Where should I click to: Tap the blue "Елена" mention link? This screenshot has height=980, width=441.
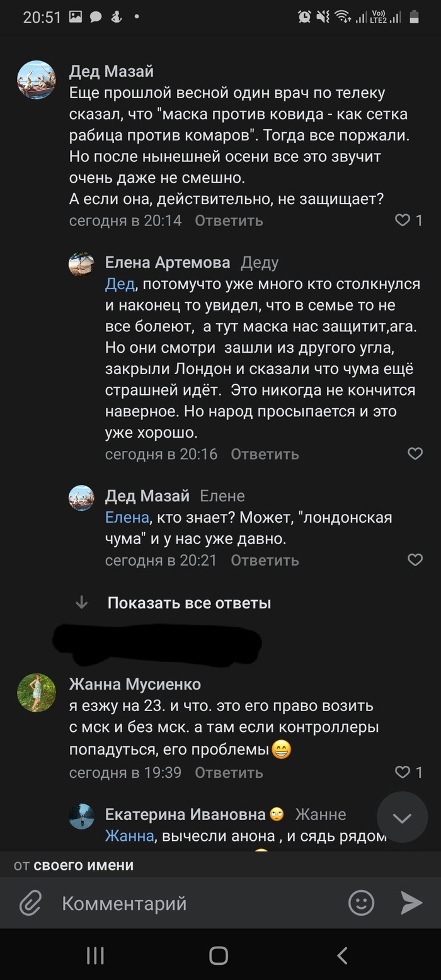(127, 518)
